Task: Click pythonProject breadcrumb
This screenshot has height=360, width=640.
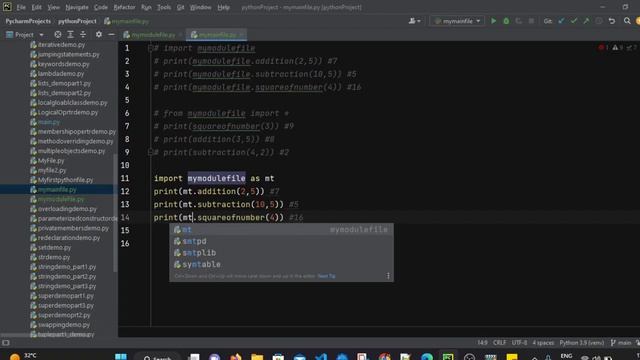Action: 77,21
